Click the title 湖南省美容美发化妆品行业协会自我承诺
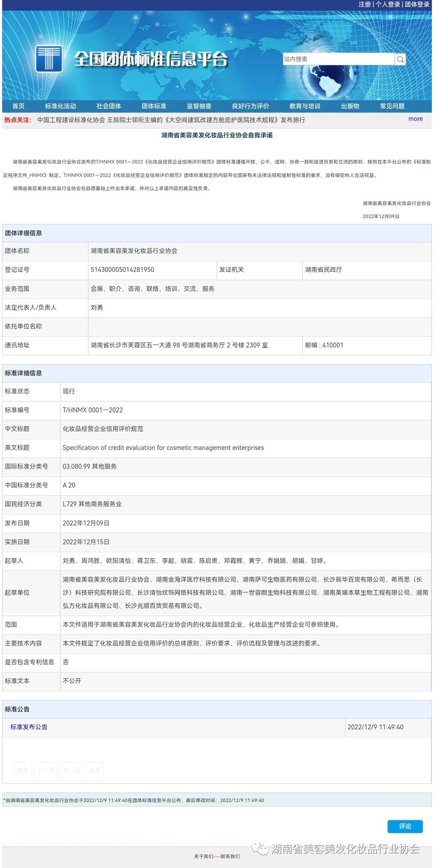The height and width of the screenshot is (868, 434). click(x=217, y=135)
